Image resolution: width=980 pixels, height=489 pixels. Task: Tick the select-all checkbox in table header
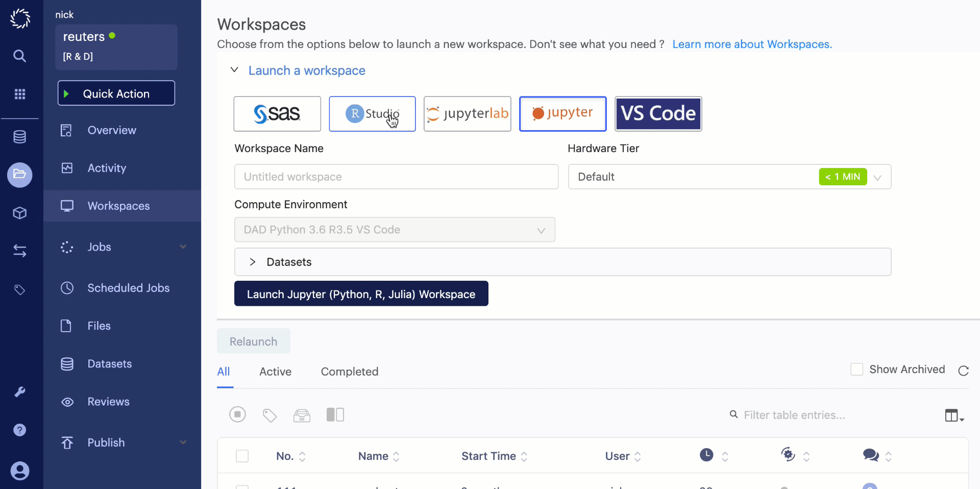point(242,456)
